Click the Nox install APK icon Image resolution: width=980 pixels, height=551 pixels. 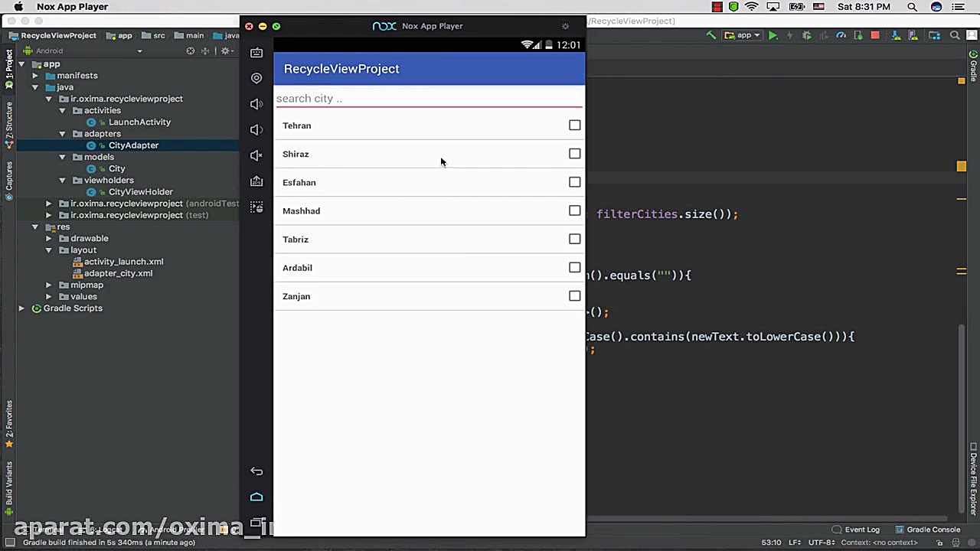[256, 181]
